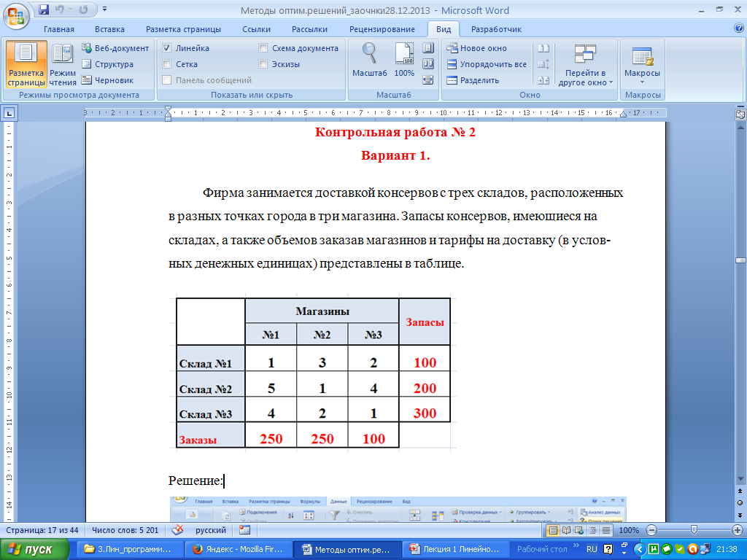
Task: Set zoom to 100% via ribbon button
Action: tap(404, 60)
